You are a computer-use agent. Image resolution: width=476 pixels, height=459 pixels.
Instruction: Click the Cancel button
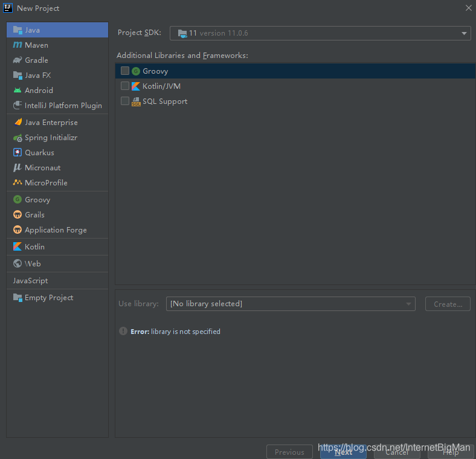coord(397,452)
